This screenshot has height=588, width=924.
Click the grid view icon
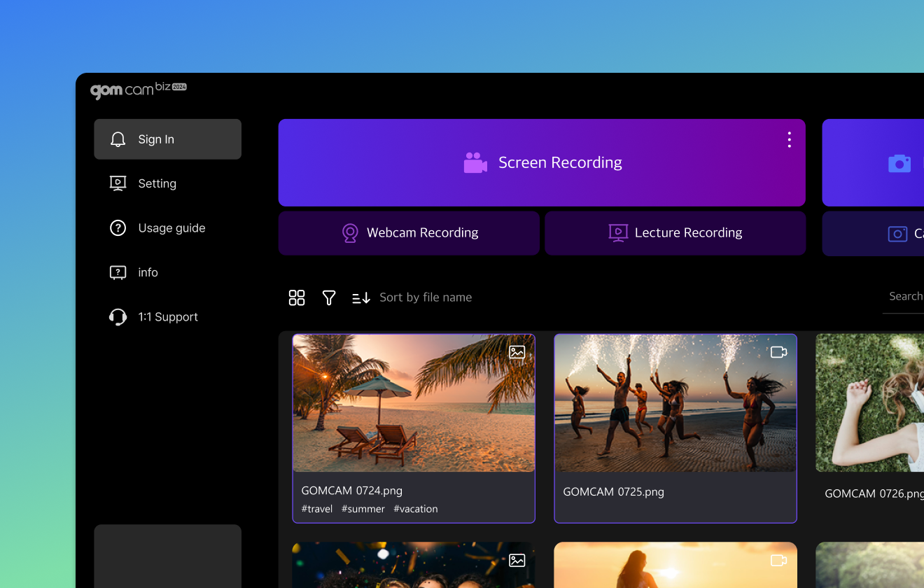point(297,297)
